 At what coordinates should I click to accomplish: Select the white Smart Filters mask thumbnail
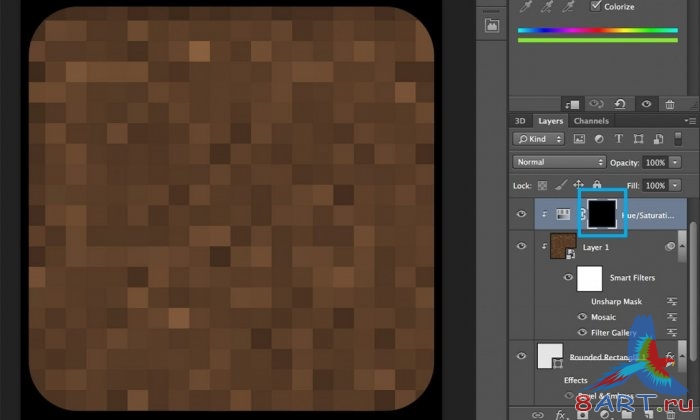(x=589, y=279)
